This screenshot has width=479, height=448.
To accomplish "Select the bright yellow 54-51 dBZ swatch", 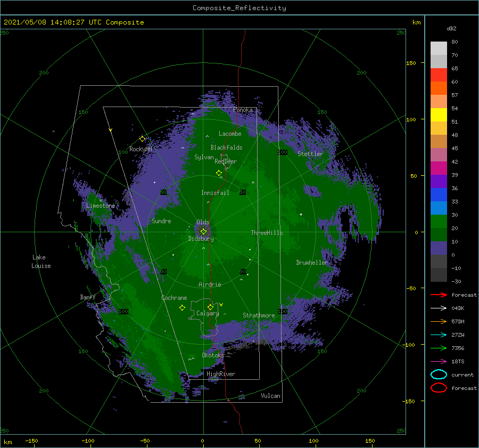I will click(x=439, y=115).
